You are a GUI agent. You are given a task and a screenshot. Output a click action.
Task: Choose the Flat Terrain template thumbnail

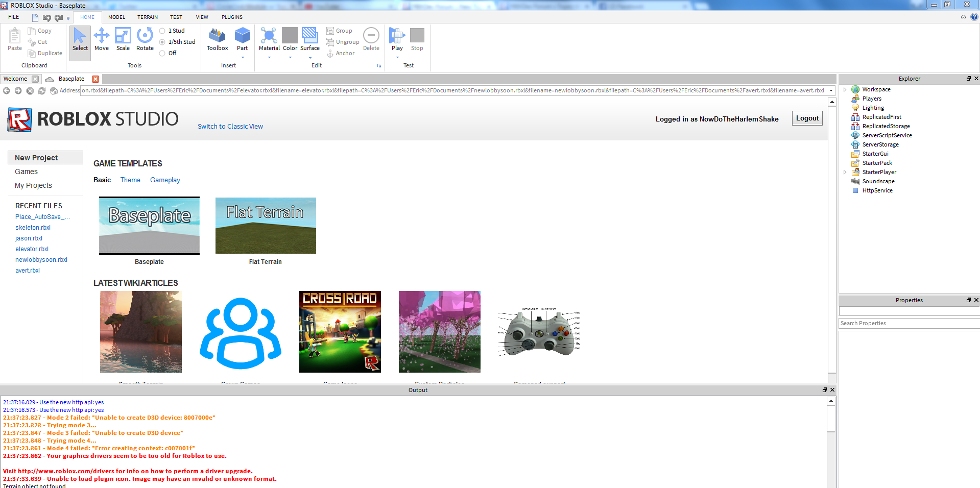tap(266, 226)
